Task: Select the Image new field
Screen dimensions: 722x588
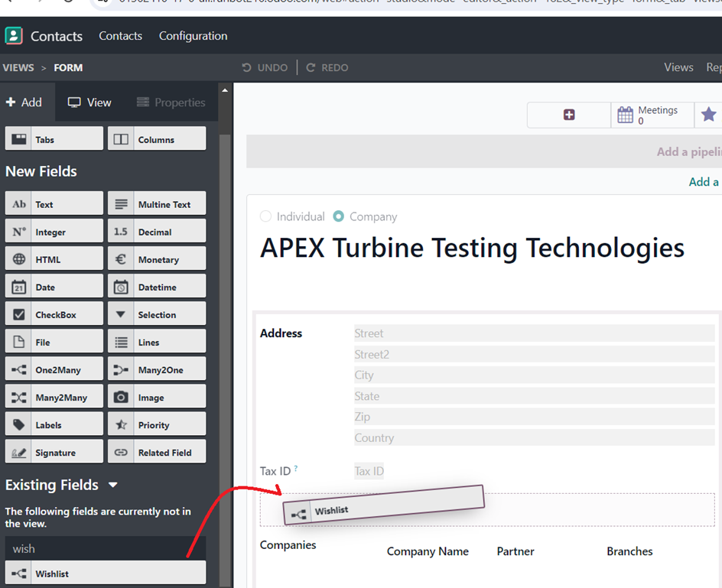Action: [157, 398]
